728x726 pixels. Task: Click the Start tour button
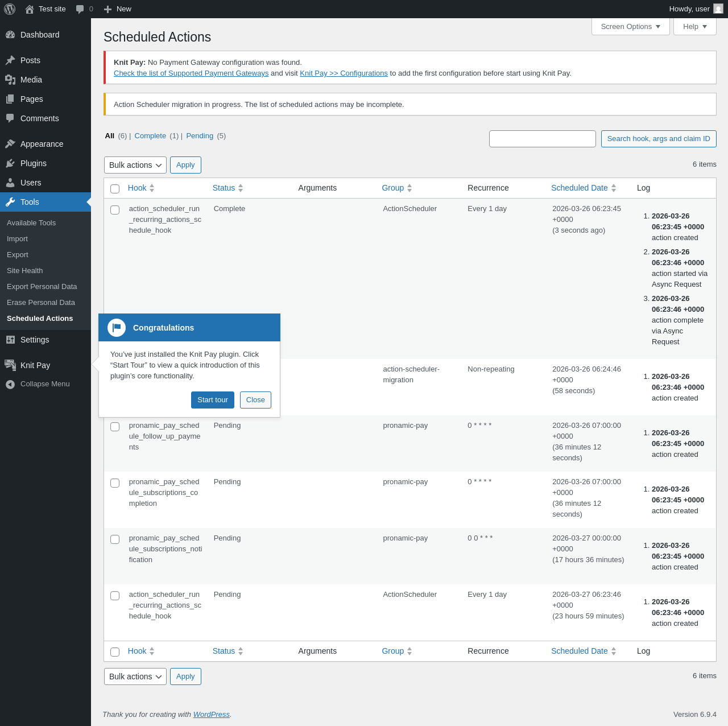tap(213, 400)
